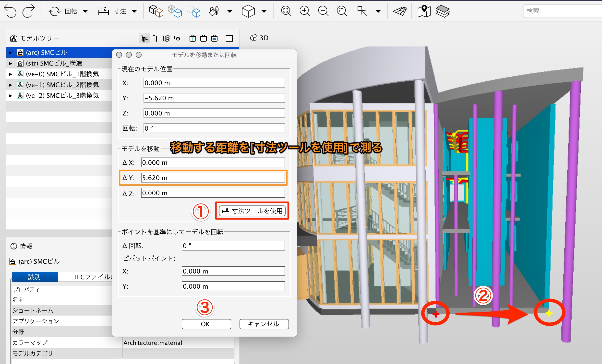
Task: Expand the (ve-0) SMCビル_1階換気 node
Action: point(11,74)
